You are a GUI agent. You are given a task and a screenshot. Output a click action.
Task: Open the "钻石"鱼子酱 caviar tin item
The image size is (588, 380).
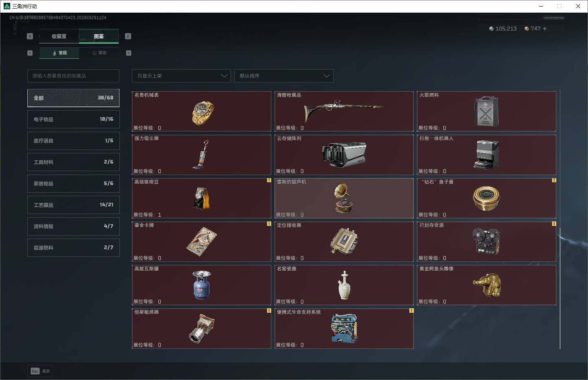[x=486, y=198]
